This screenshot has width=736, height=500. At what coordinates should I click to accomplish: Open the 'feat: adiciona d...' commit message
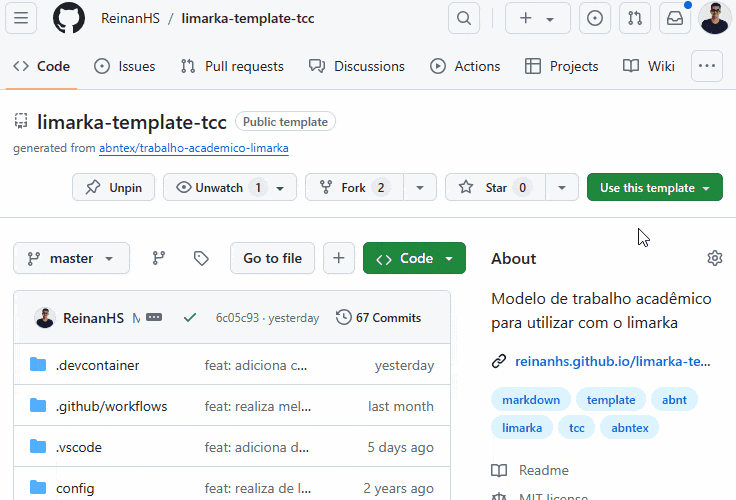click(x=257, y=447)
